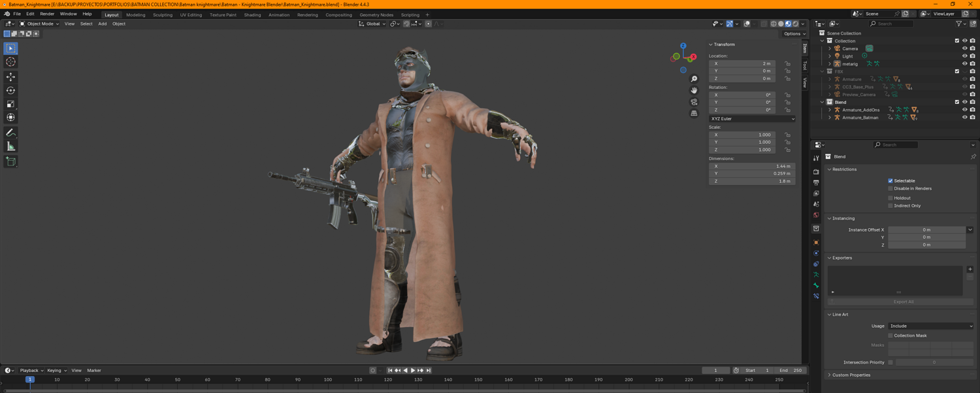Open the Object properties tab icon
The height and width of the screenshot is (393, 980).
pyautogui.click(x=816, y=243)
